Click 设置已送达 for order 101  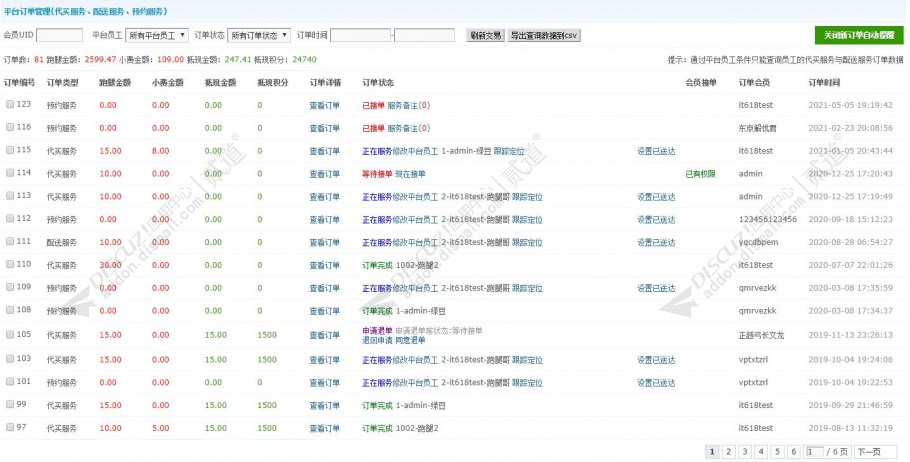tap(656, 383)
